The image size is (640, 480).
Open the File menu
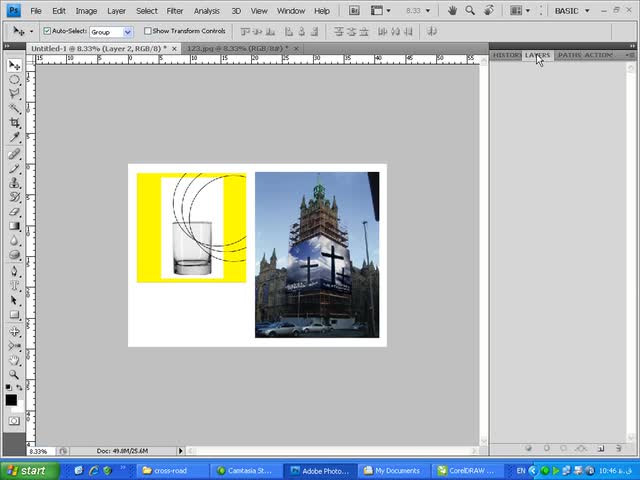pyautogui.click(x=36, y=11)
